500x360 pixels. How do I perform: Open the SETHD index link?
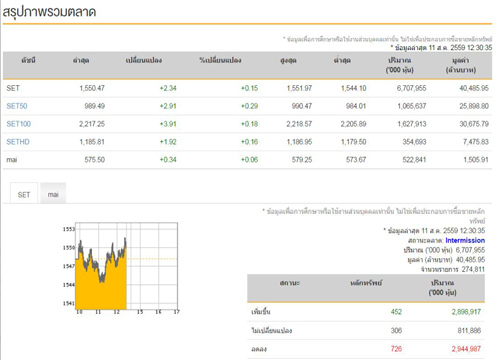(18, 142)
